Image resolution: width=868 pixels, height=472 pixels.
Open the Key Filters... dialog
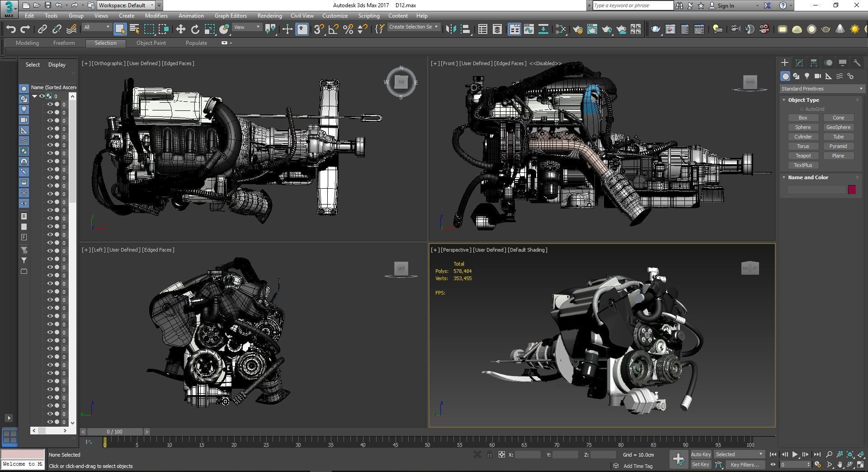[745, 464]
